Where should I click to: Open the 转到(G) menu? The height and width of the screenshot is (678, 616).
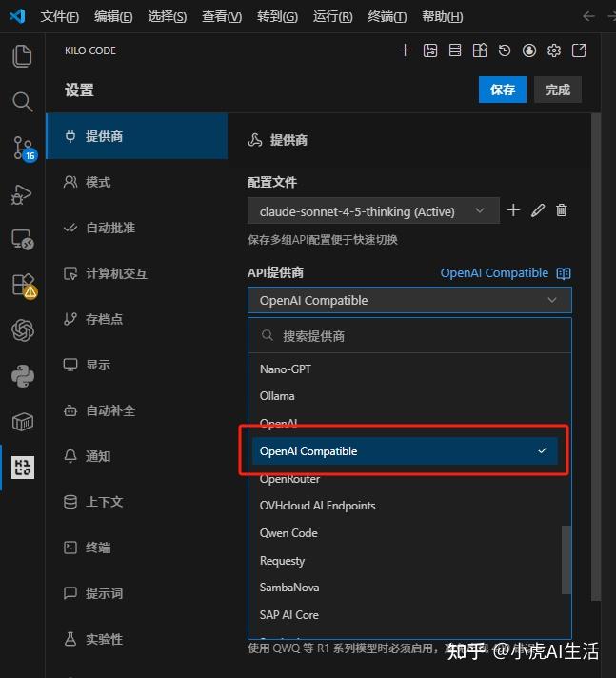click(277, 17)
